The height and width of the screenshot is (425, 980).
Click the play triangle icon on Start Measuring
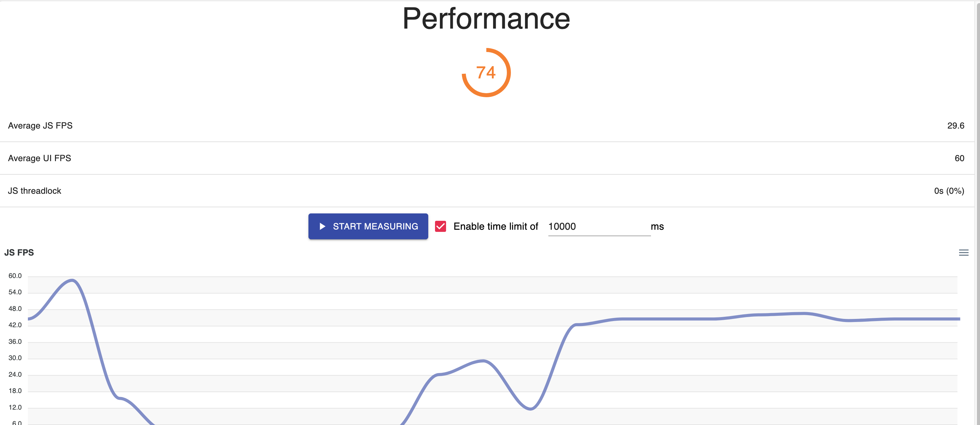(322, 227)
